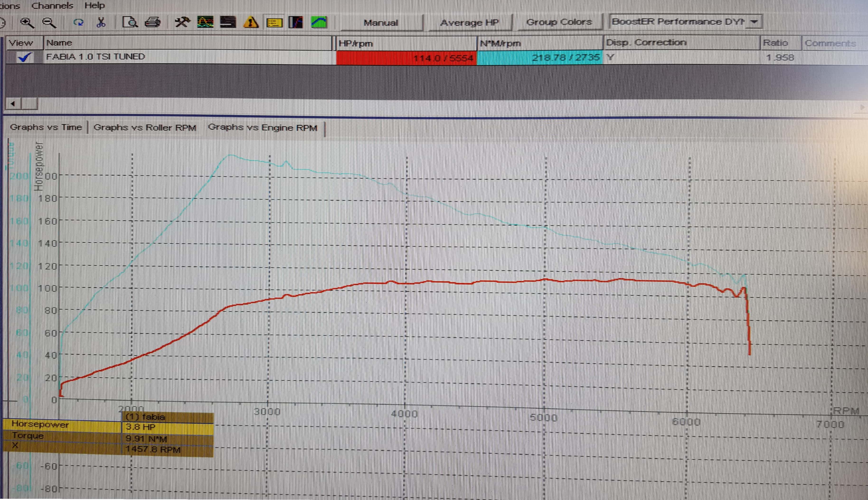Click the zoom in magnifier icon
The image size is (868, 500).
[x=26, y=23]
